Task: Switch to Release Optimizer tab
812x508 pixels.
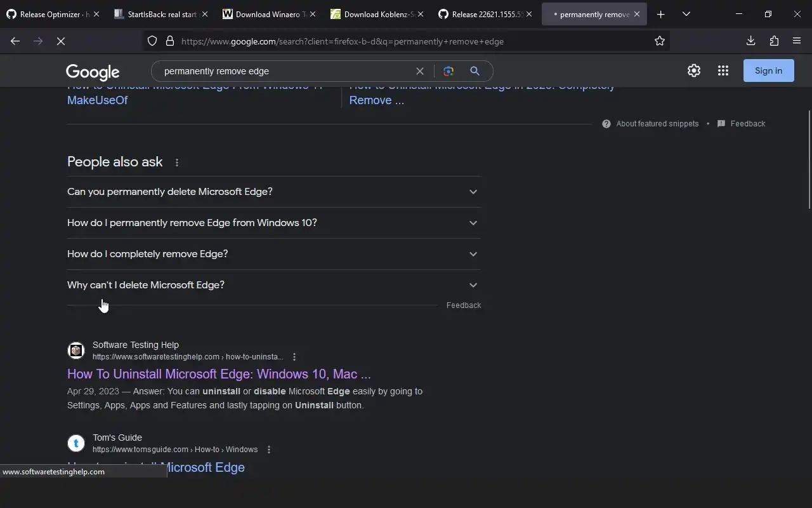Action: click(53, 14)
